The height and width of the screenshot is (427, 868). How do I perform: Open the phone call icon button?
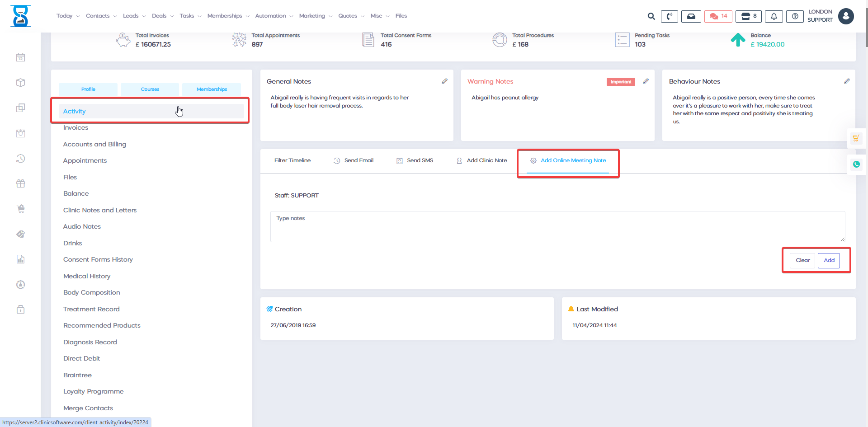pyautogui.click(x=669, y=16)
